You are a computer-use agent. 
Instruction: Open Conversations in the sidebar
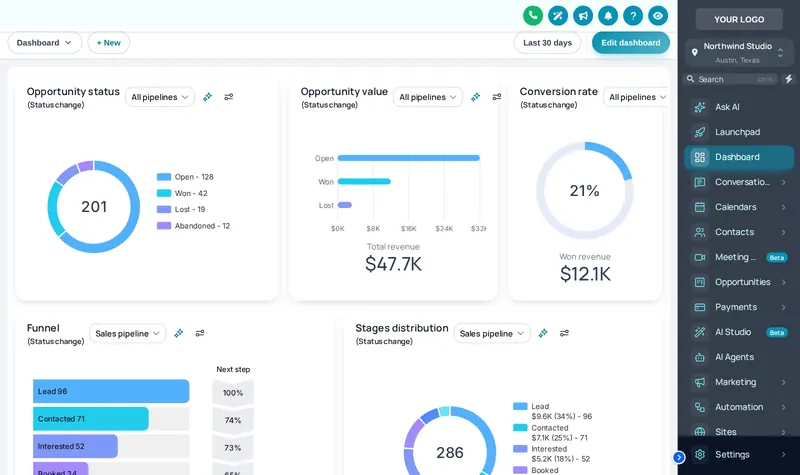(739, 182)
